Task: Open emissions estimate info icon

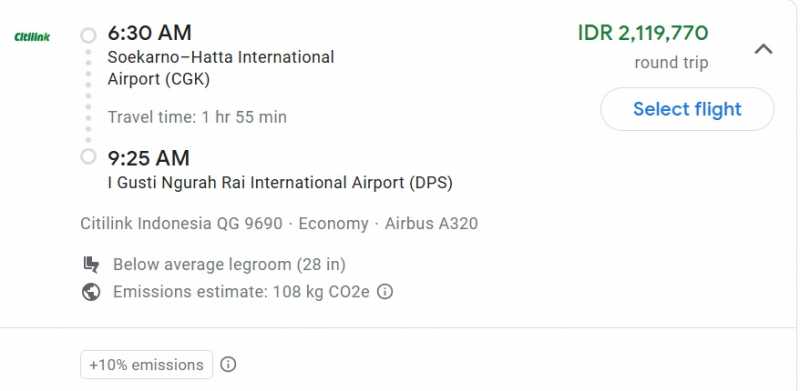Action: coord(385,292)
